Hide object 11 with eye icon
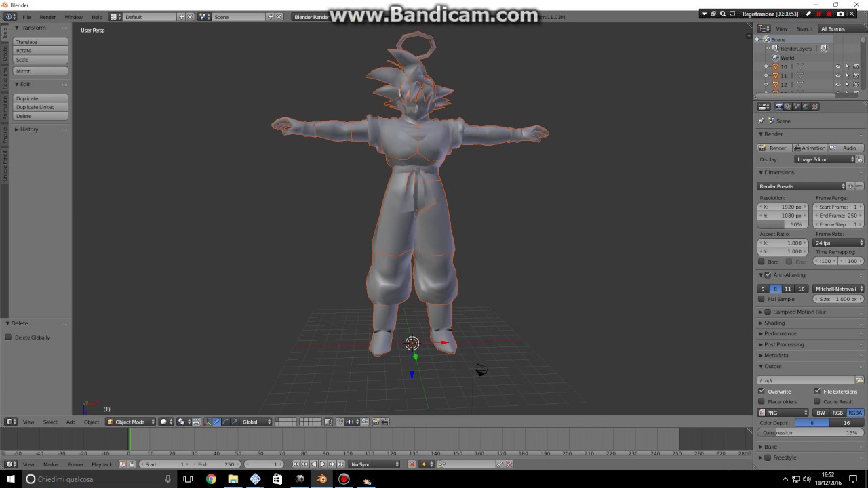Viewport: 868px width, 488px height. pos(837,75)
